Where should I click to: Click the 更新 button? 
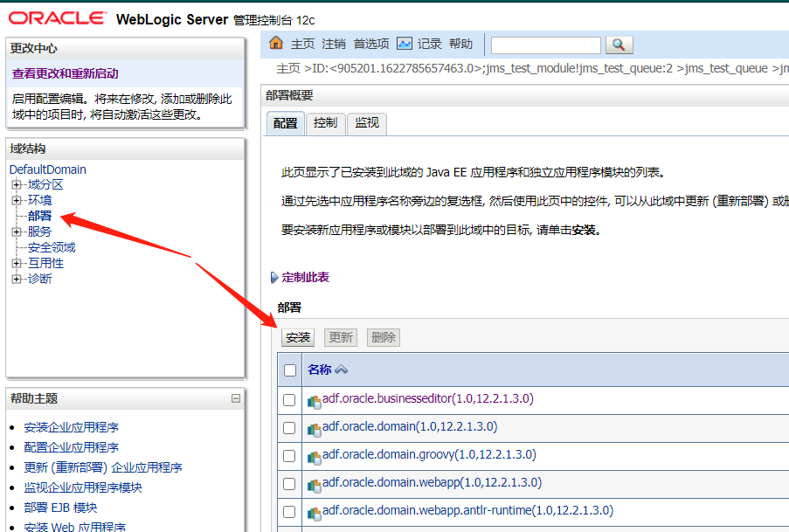click(341, 337)
